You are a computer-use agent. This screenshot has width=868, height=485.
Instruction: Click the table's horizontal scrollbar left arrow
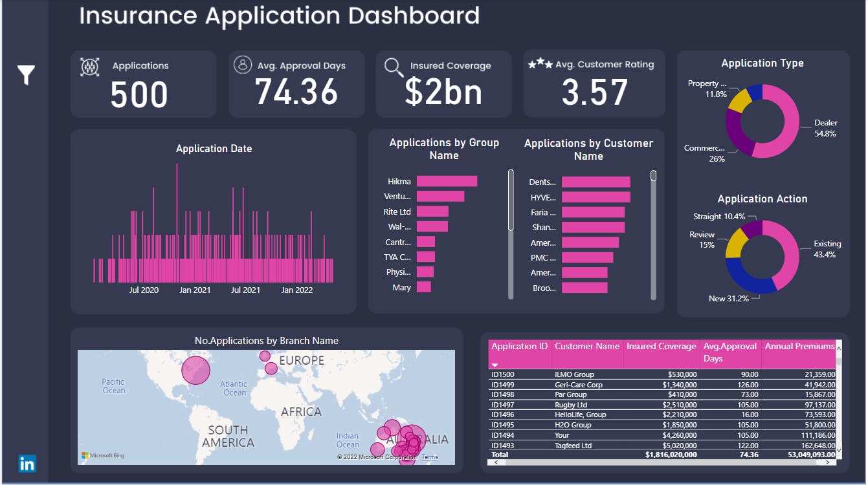pyautogui.click(x=496, y=462)
